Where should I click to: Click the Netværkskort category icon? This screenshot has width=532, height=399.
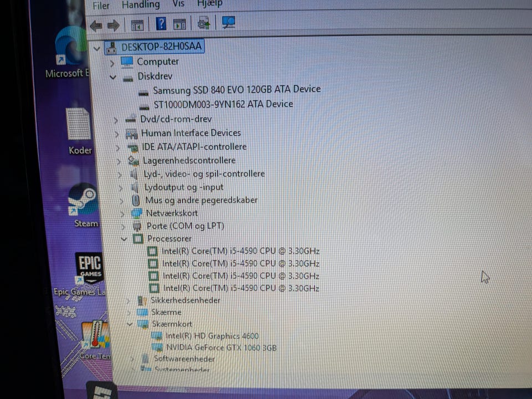click(x=136, y=214)
